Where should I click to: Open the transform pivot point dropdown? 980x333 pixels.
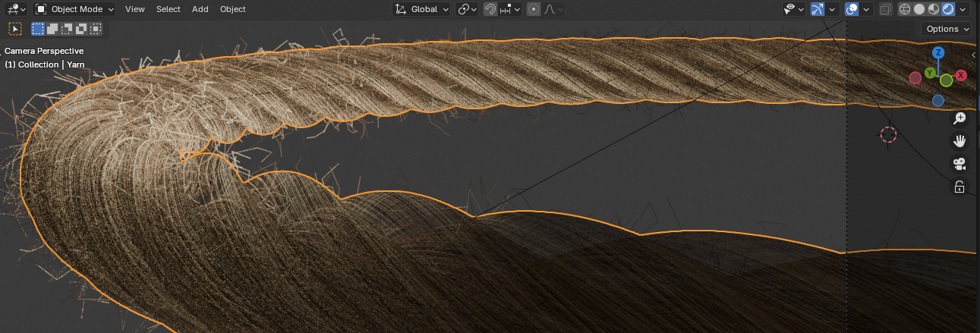coord(468,9)
